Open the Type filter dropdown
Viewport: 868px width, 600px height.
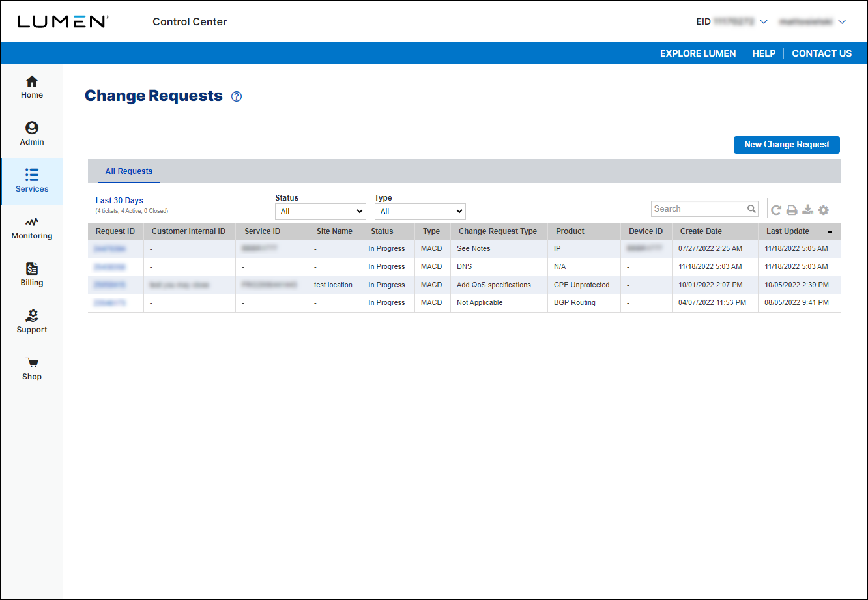(x=420, y=211)
